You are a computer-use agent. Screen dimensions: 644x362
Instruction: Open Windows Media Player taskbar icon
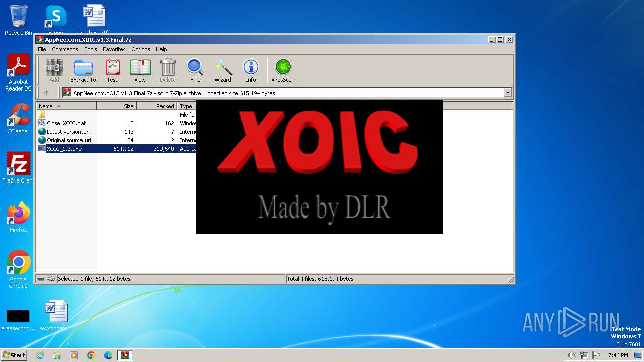pyautogui.click(x=74, y=355)
